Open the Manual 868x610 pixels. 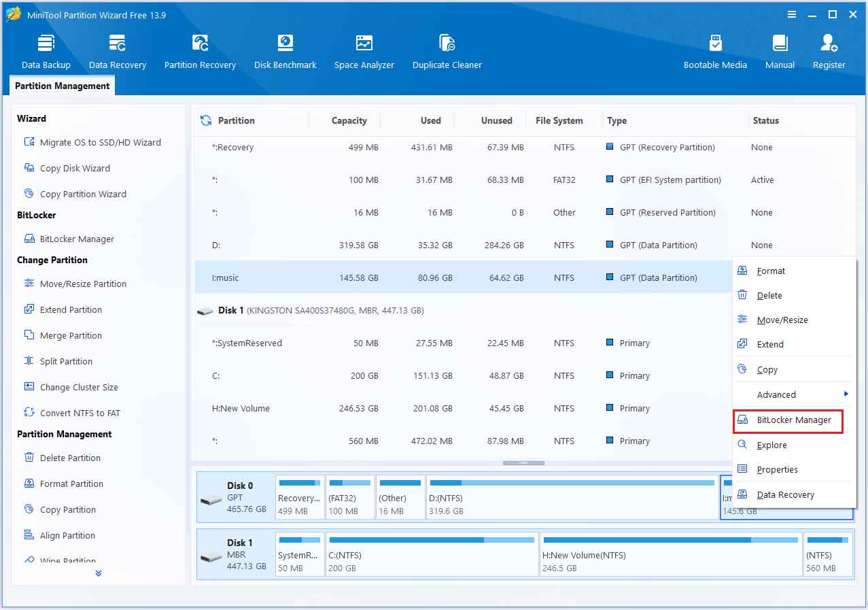[x=780, y=52]
